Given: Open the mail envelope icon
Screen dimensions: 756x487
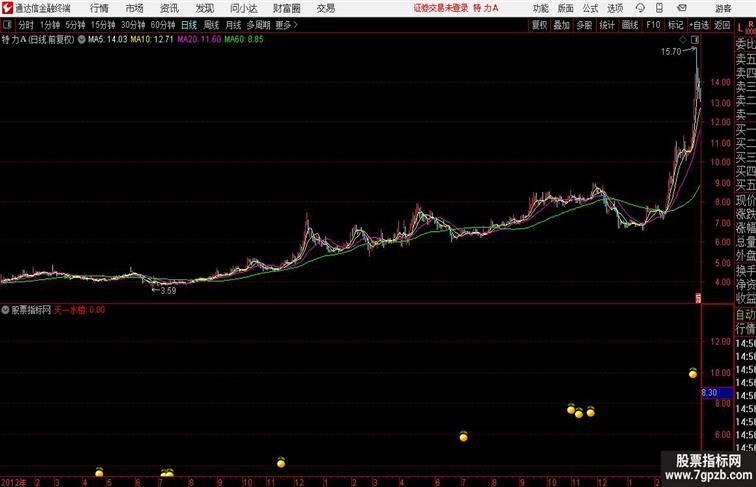Looking at the screenshot, I should tap(682, 8).
